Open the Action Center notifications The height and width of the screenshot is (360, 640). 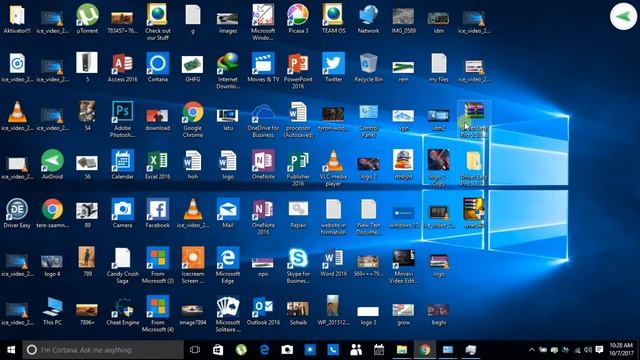pyautogui.click(x=599, y=350)
